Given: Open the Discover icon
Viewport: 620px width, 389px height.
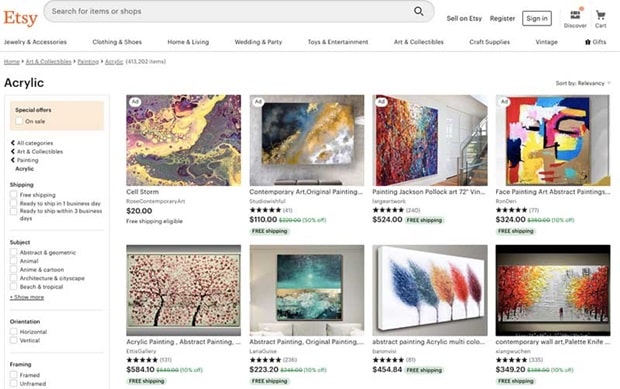Looking at the screenshot, I should 575,16.
